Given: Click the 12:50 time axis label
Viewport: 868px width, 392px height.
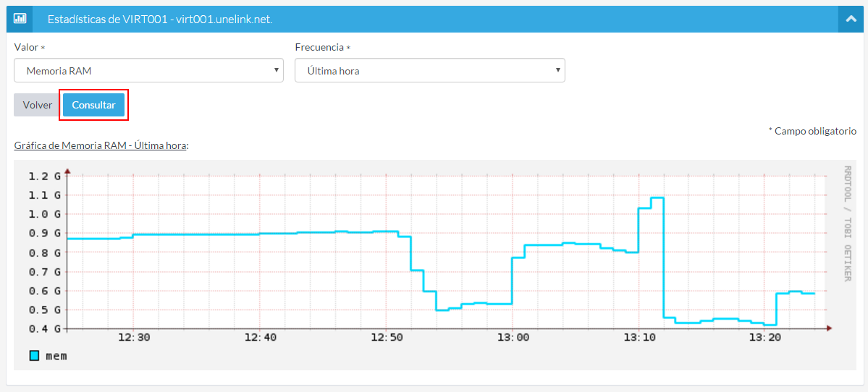Looking at the screenshot, I should pyautogui.click(x=385, y=338).
